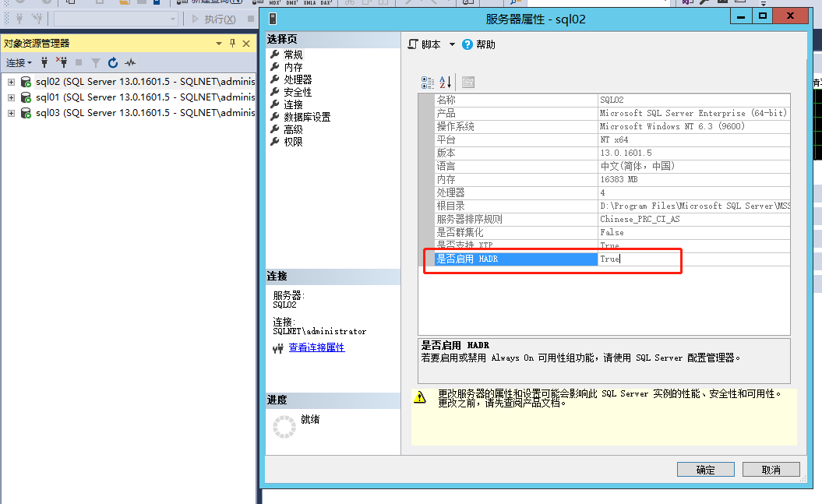Click the Disconnect icon in Object Explorer
Image resolution: width=822 pixels, height=504 pixels.
(62, 63)
